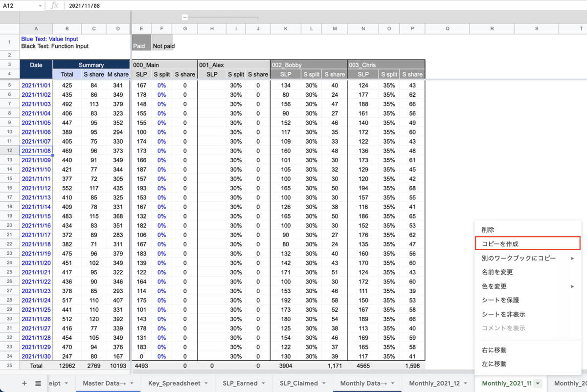
Task: Choose コピーを作成 from the context menu
Action: pyautogui.click(x=528, y=243)
